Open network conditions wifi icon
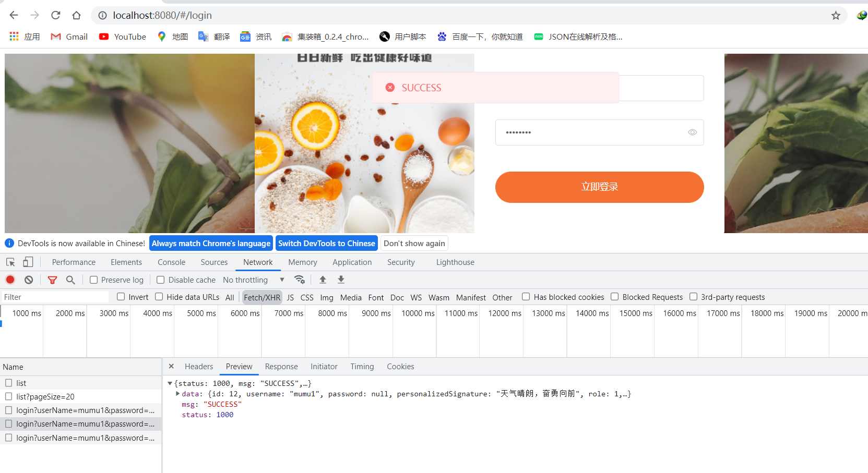The width and height of the screenshot is (868, 473). click(x=300, y=280)
